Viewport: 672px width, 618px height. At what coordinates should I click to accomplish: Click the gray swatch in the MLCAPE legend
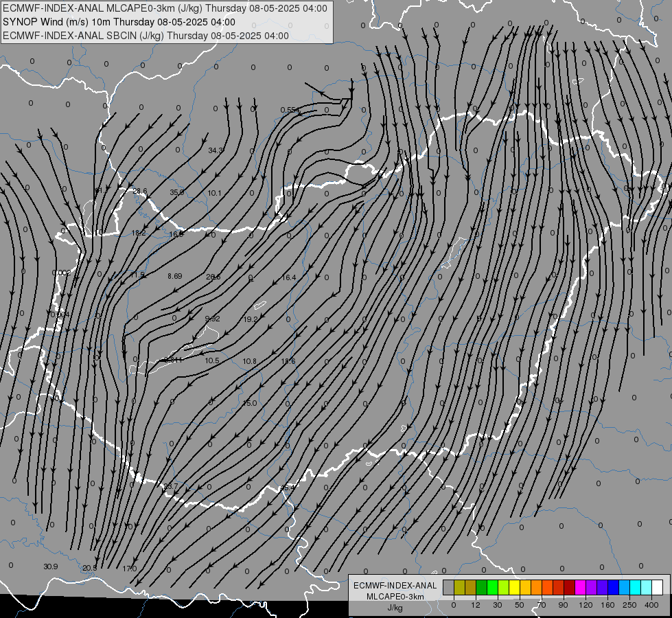pos(449,587)
